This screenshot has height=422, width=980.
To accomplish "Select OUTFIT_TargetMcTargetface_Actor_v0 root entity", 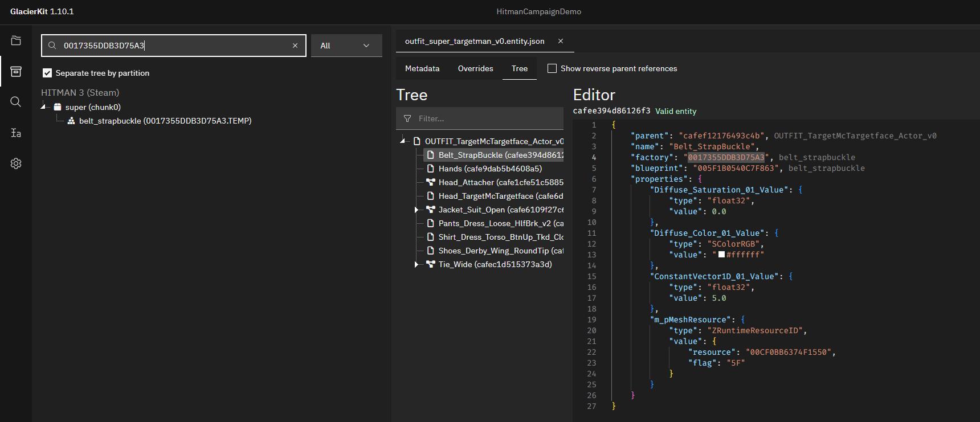I will click(x=493, y=141).
